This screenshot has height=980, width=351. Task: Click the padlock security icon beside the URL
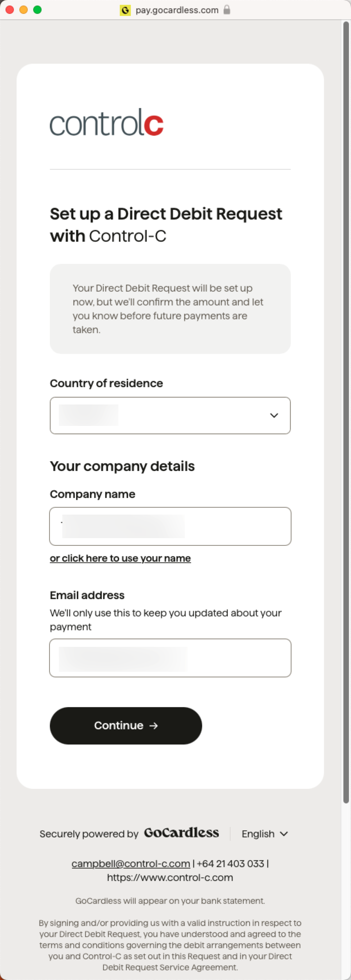click(227, 9)
